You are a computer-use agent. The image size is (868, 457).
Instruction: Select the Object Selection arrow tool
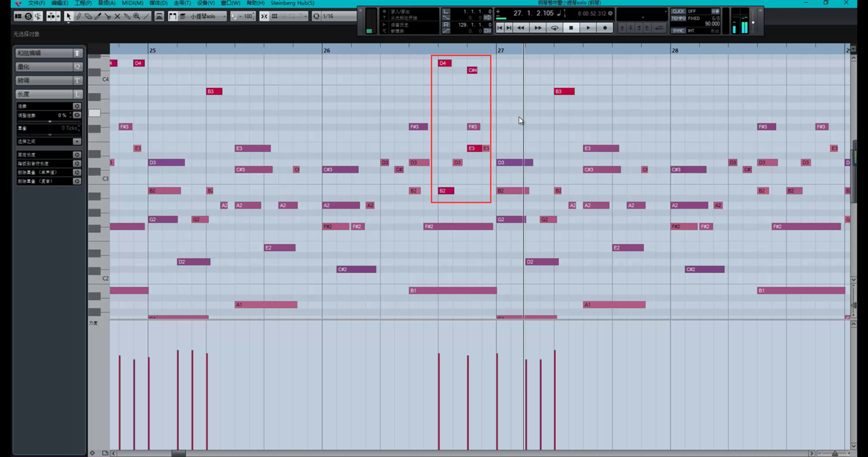tap(68, 16)
